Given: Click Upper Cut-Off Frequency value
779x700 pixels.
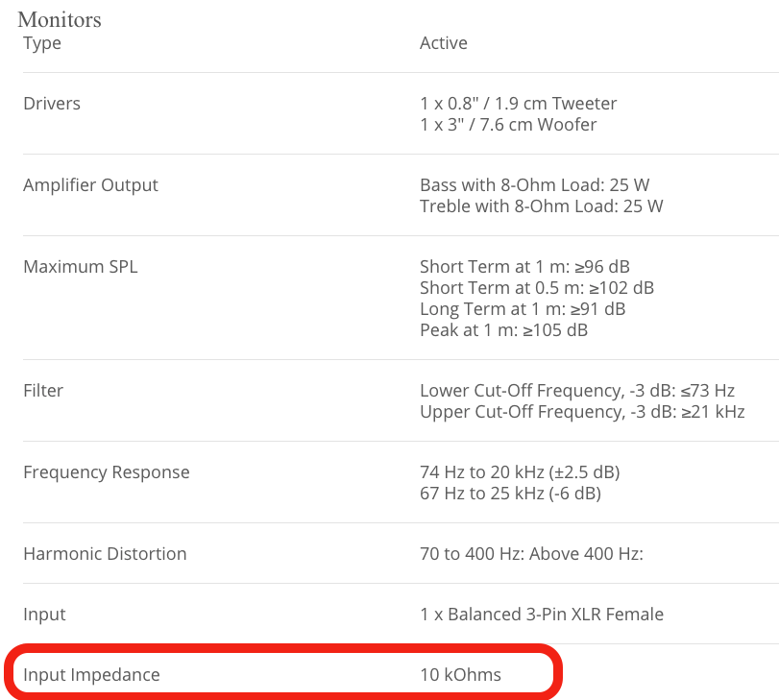Looking at the screenshot, I should tap(582, 412).
